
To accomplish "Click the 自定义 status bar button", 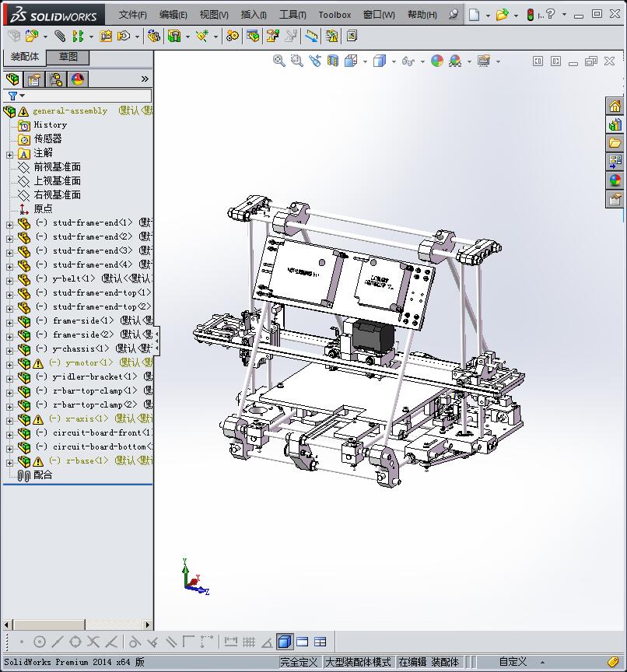I will 513,662.
